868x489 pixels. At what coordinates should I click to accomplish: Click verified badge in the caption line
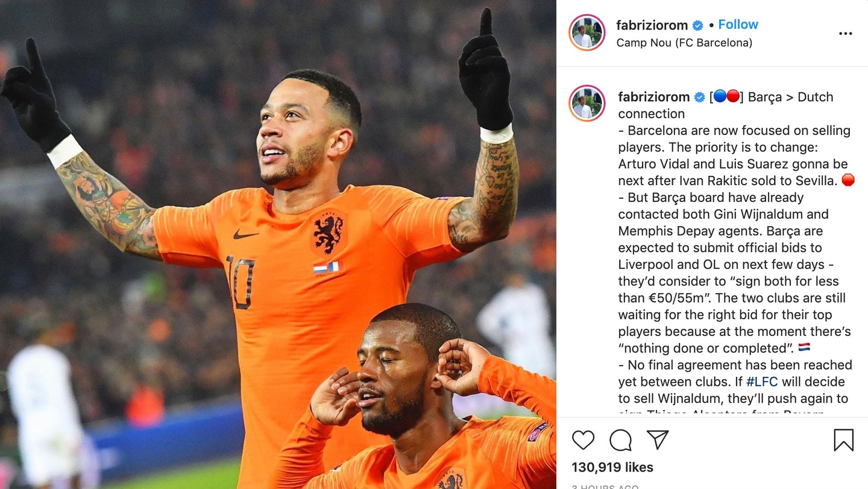pyautogui.click(x=700, y=97)
